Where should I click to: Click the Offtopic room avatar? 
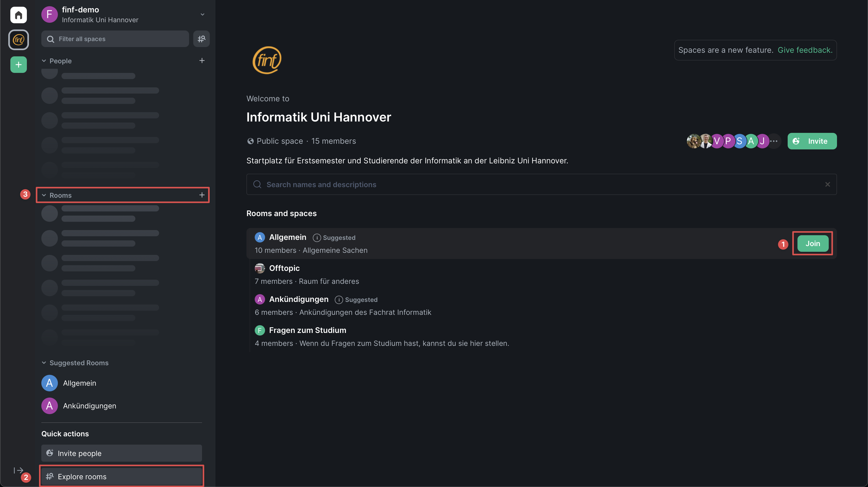260,269
